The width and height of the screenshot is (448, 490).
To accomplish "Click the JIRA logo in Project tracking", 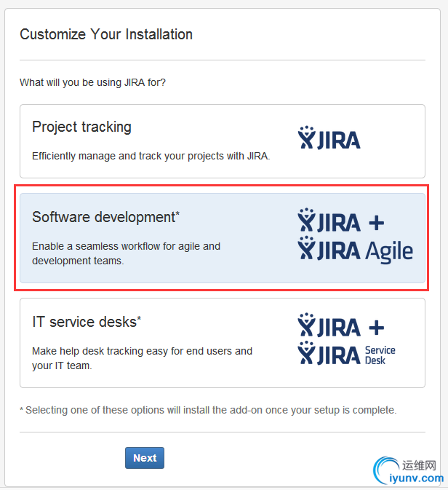I will coord(329,137).
